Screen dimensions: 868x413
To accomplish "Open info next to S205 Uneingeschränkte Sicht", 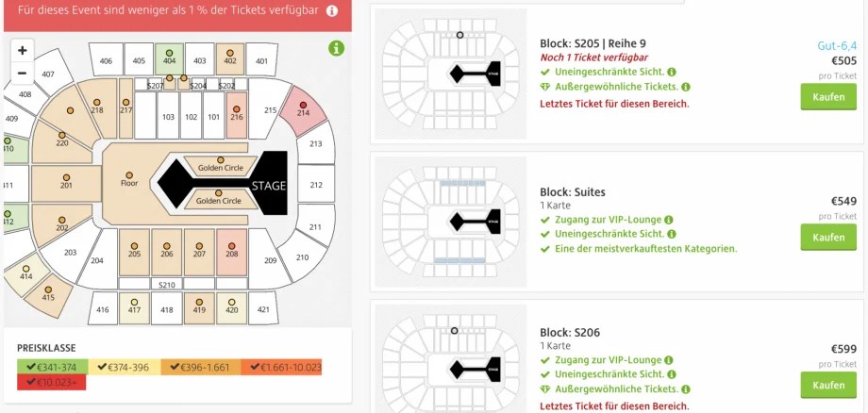I will coord(672,72).
